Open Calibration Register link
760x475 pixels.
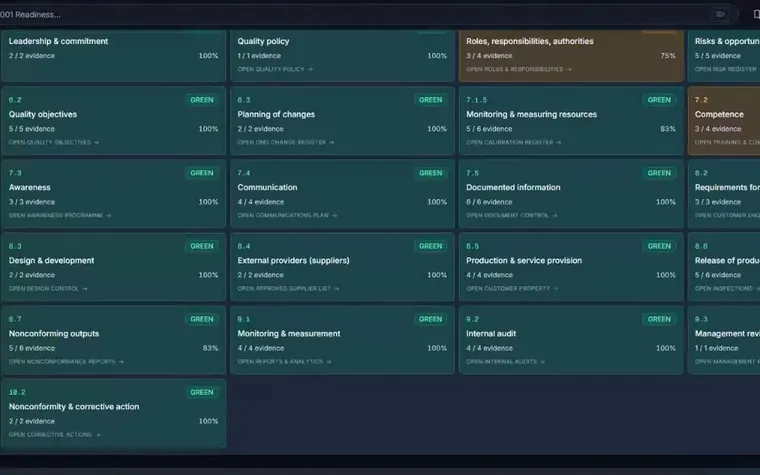point(513,142)
